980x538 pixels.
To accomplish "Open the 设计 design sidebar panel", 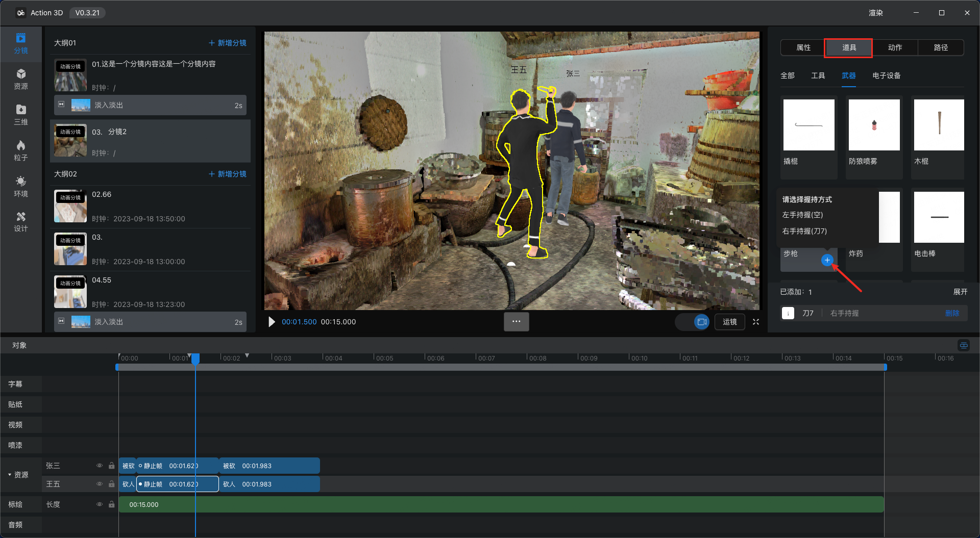I will pos(21,222).
